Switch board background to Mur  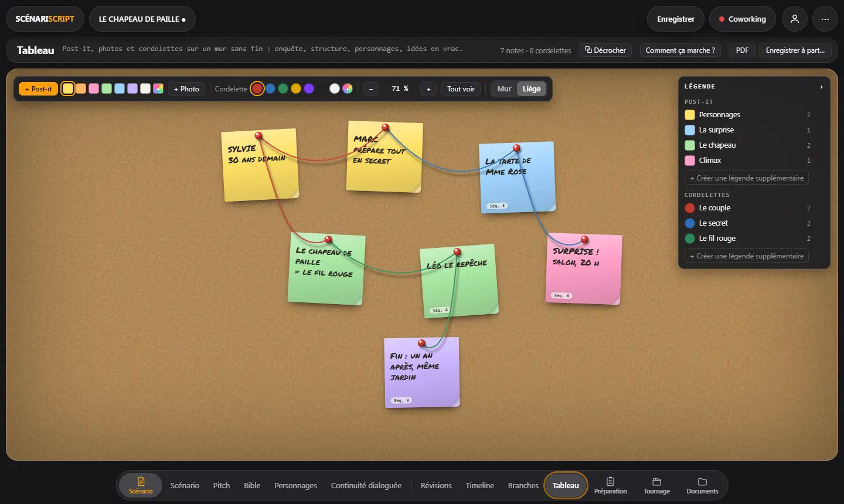click(504, 88)
